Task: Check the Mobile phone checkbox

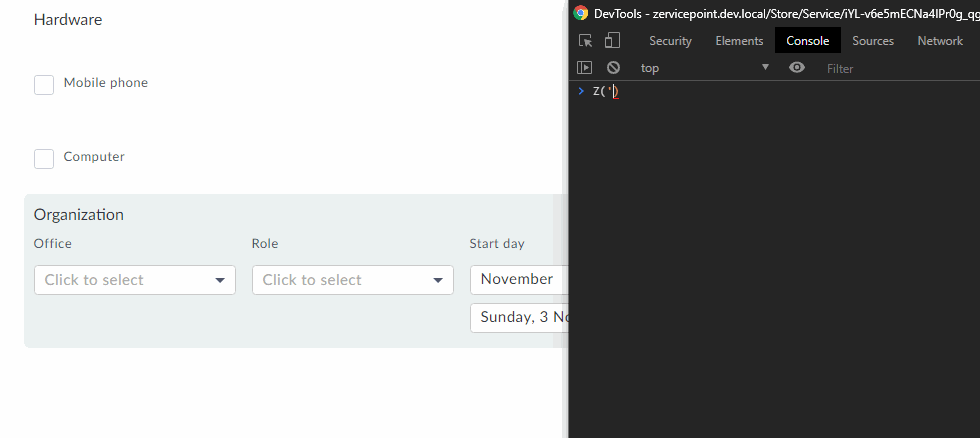Action: pos(44,85)
